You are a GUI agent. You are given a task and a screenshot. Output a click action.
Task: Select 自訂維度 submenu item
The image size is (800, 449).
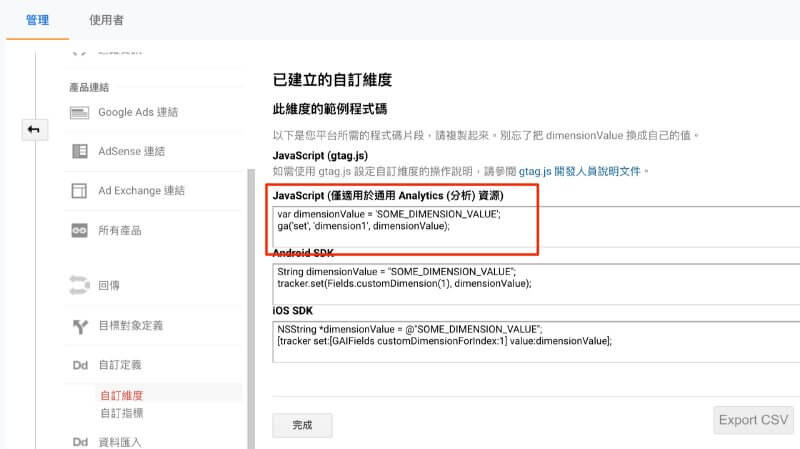coord(121,395)
